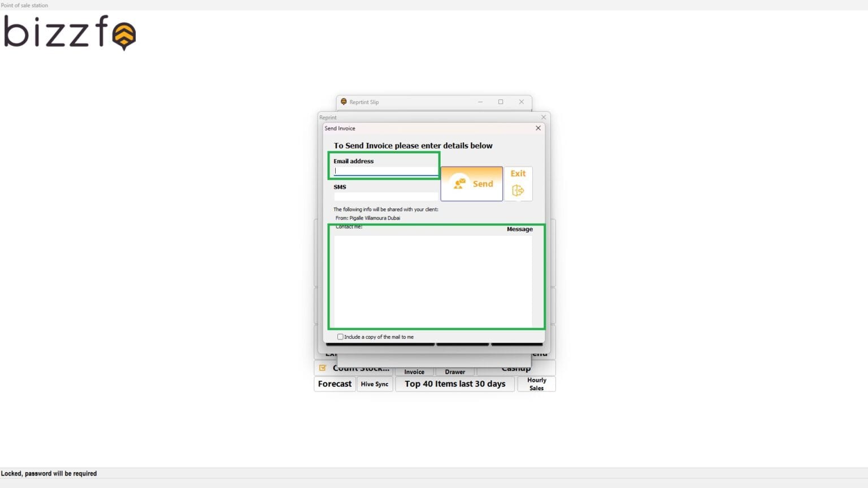Click the SMS input field
The image size is (868, 488).
pyautogui.click(x=384, y=196)
